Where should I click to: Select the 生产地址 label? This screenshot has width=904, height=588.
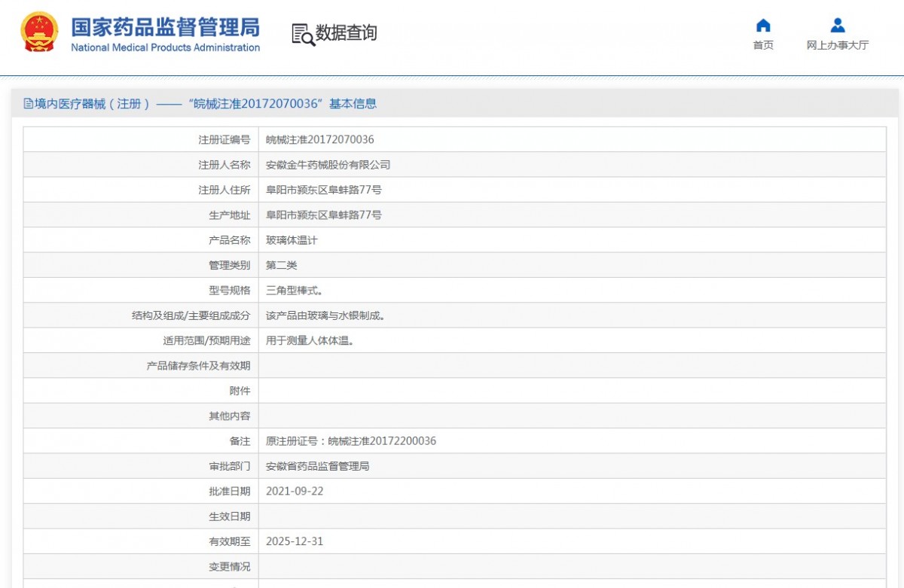(229, 215)
